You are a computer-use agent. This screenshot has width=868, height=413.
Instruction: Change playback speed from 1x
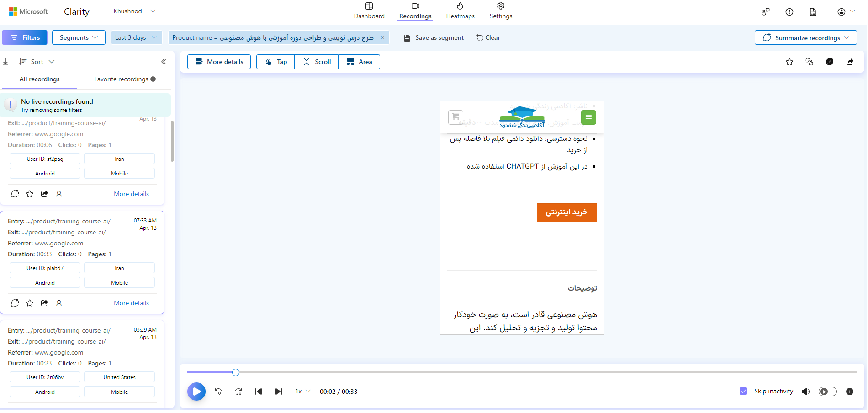[303, 392]
